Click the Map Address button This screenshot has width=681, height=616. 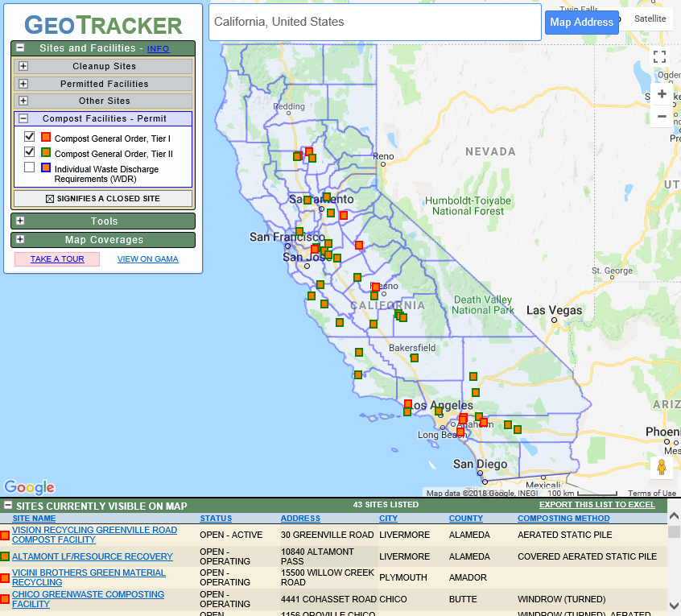(x=581, y=23)
